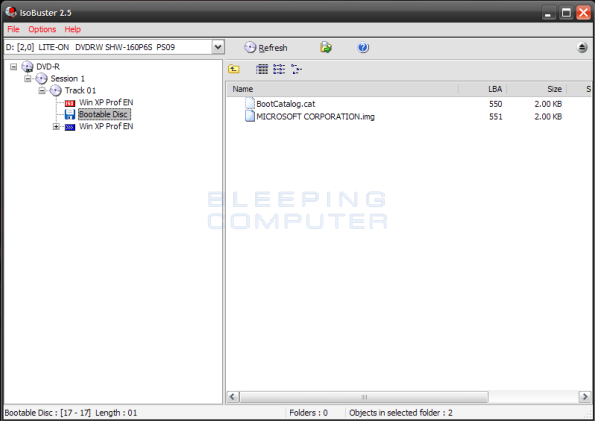
Task: Select Track 01 in the tree
Action: point(80,90)
